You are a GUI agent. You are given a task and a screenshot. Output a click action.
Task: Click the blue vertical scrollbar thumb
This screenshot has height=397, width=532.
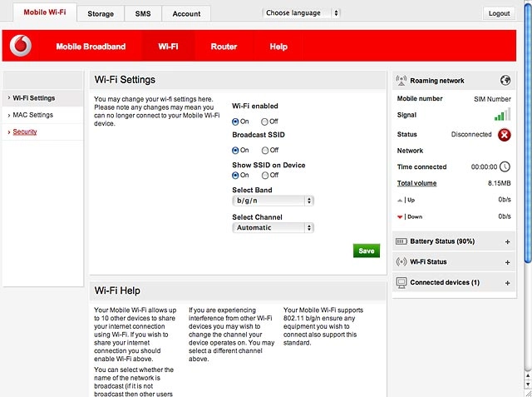528,134
